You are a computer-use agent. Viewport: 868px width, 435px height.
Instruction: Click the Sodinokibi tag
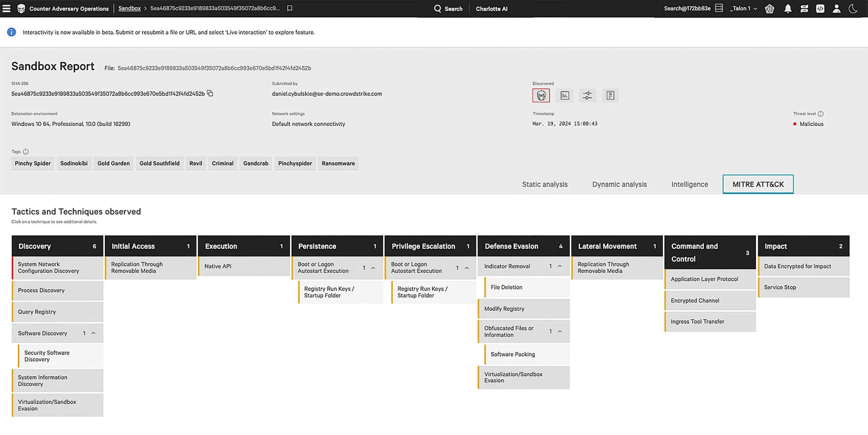74,163
